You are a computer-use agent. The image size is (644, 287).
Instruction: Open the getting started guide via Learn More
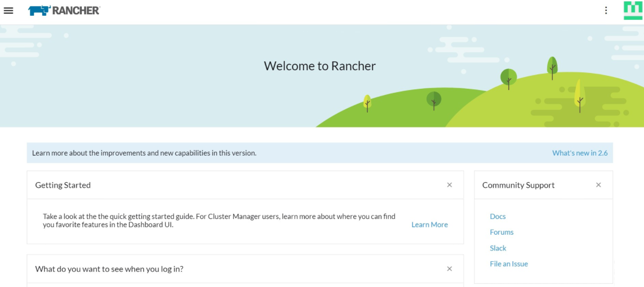[429, 224]
